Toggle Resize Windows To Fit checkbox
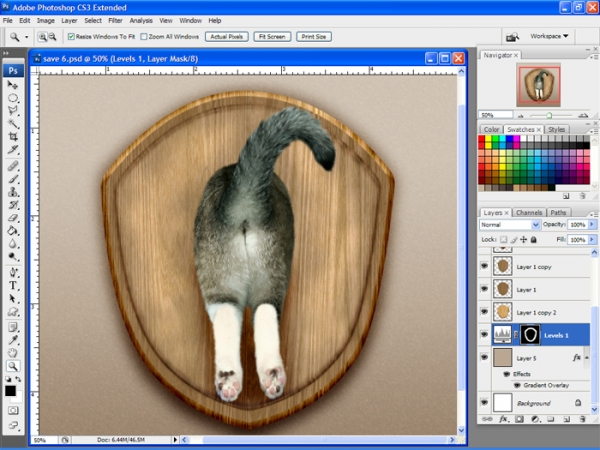Viewport: 600px width, 450px height. (x=71, y=37)
